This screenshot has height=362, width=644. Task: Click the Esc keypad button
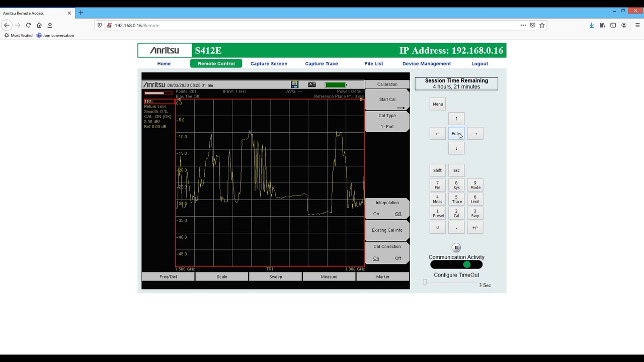456,170
